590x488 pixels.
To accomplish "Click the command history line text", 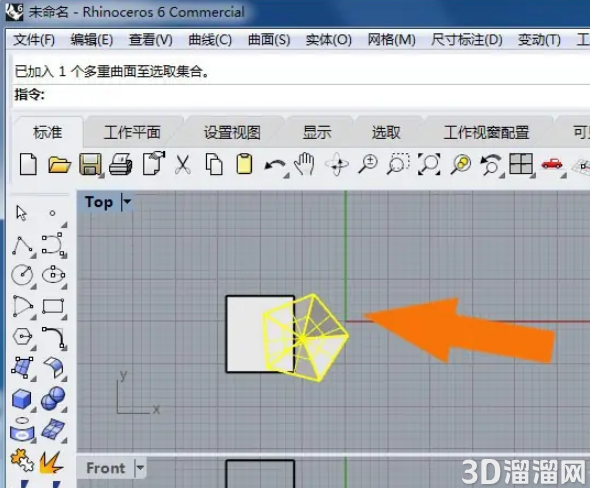I will tap(112, 71).
